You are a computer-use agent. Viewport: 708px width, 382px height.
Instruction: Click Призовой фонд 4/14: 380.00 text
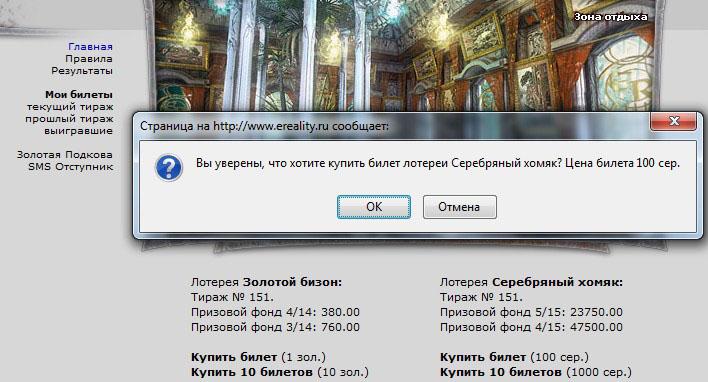[x=275, y=312]
